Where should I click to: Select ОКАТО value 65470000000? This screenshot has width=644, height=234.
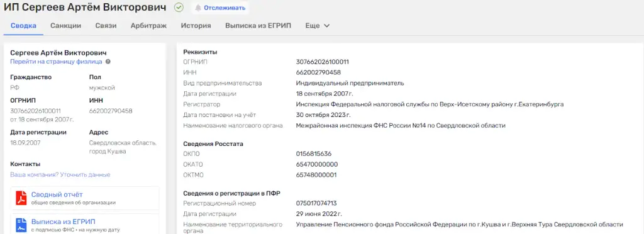pyautogui.click(x=317, y=165)
